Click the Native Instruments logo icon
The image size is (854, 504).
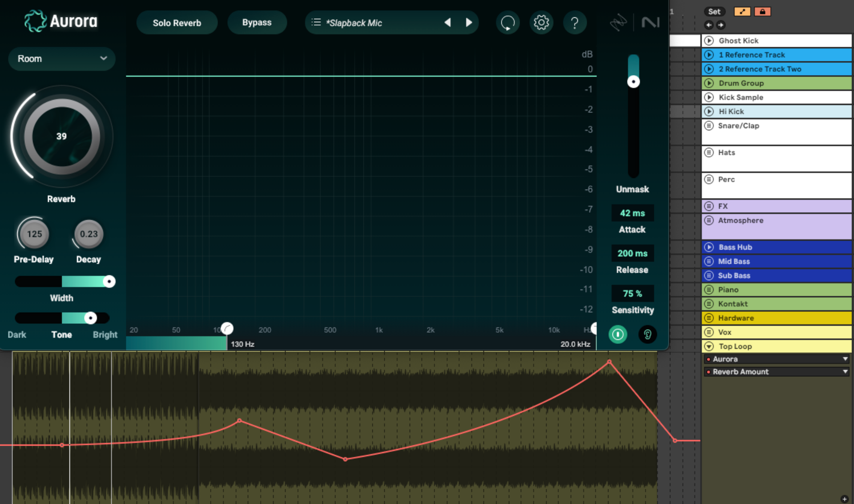pyautogui.click(x=650, y=22)
